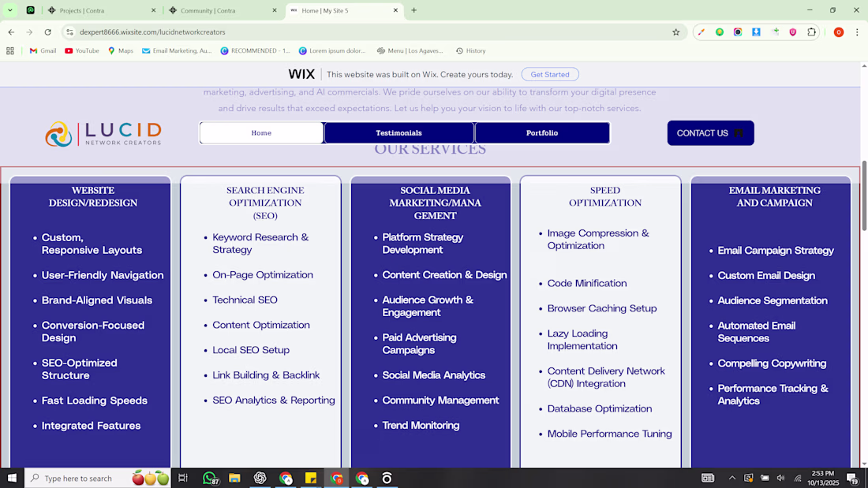Viewport: 868px width, 488px height.
Task: Open new tab with plus button
Action: (x=413, y=10)
